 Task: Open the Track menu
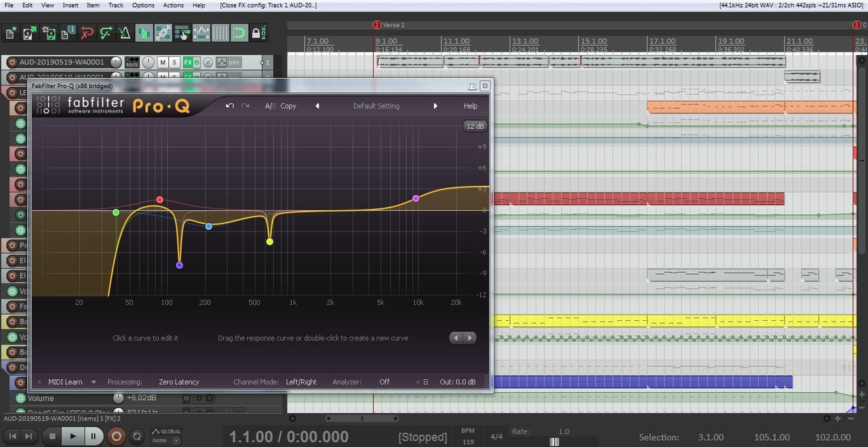coord(116,5)
